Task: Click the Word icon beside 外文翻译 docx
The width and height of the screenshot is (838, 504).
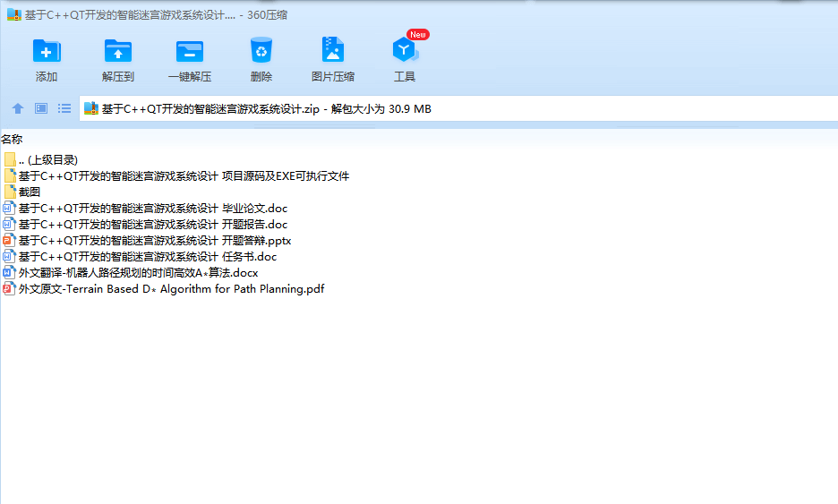Action: pyautogui.click(x=9, y=272)
